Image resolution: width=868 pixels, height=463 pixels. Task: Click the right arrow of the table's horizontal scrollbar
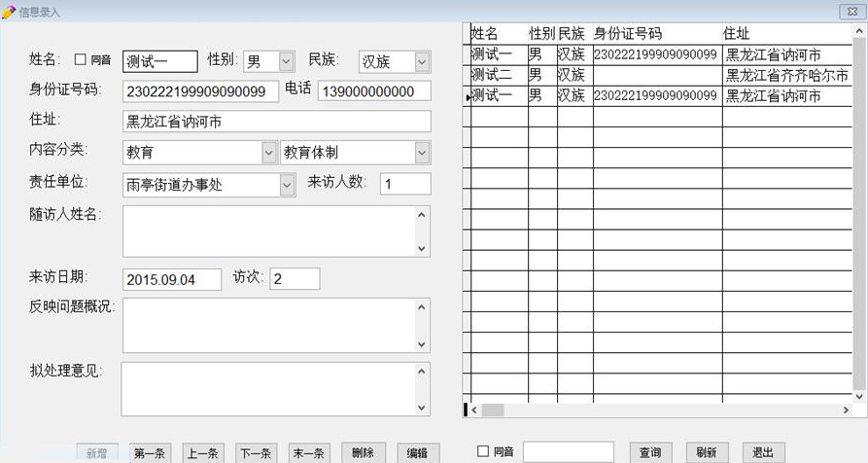tap(846, 410)
